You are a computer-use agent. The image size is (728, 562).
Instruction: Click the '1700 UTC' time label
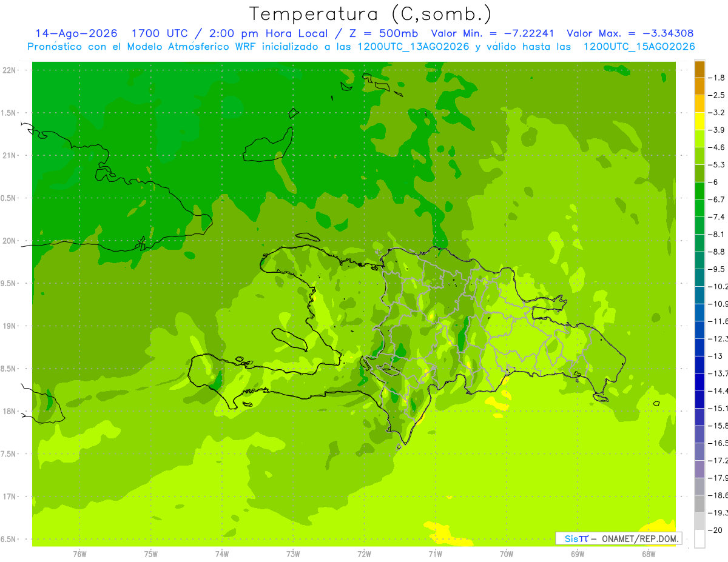point(159,33)
